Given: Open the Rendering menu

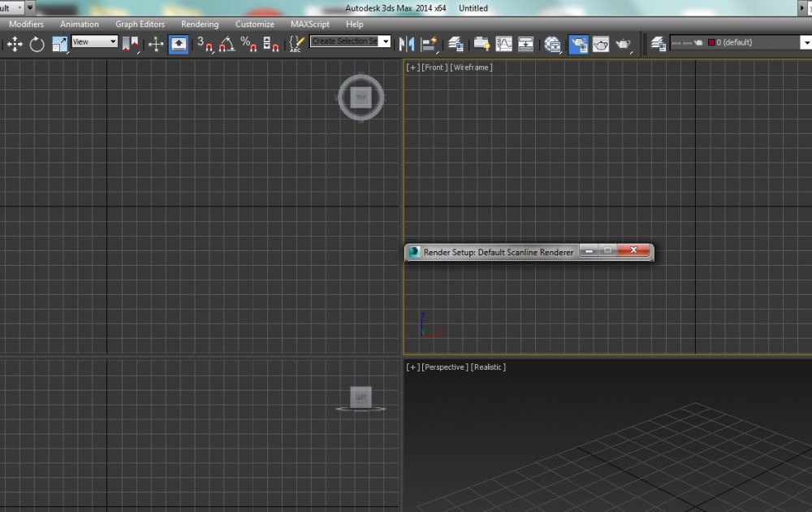Looking at the screenshot, I should coord(200,24).
